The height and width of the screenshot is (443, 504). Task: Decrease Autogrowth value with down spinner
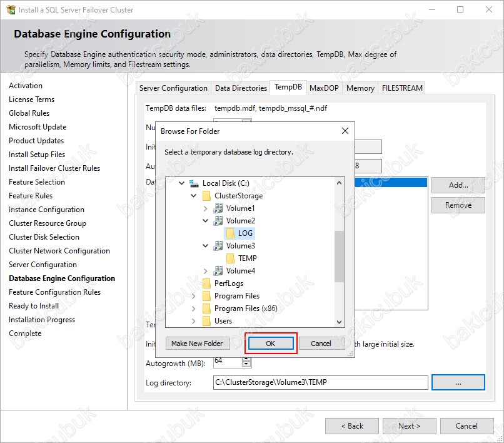(246, 364)
